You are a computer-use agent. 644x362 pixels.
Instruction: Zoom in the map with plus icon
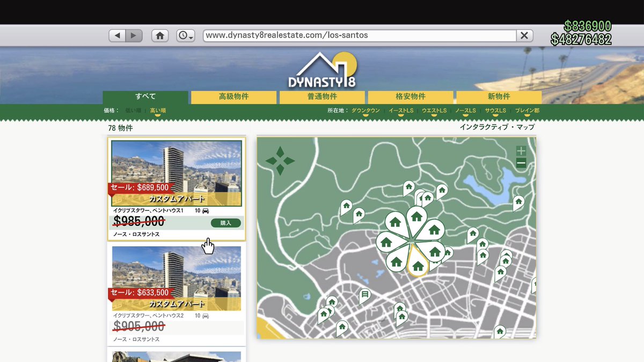click(521, 151)
